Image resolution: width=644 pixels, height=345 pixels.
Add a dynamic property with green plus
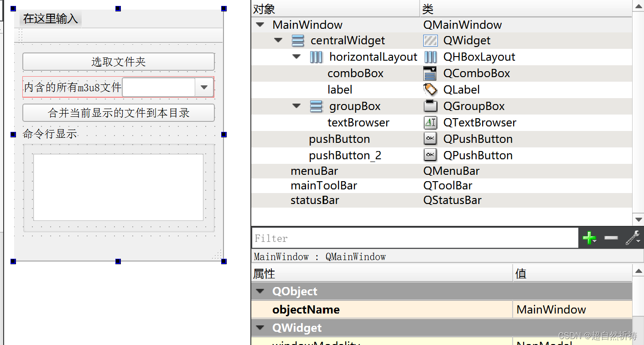click(x=589, y=238)
